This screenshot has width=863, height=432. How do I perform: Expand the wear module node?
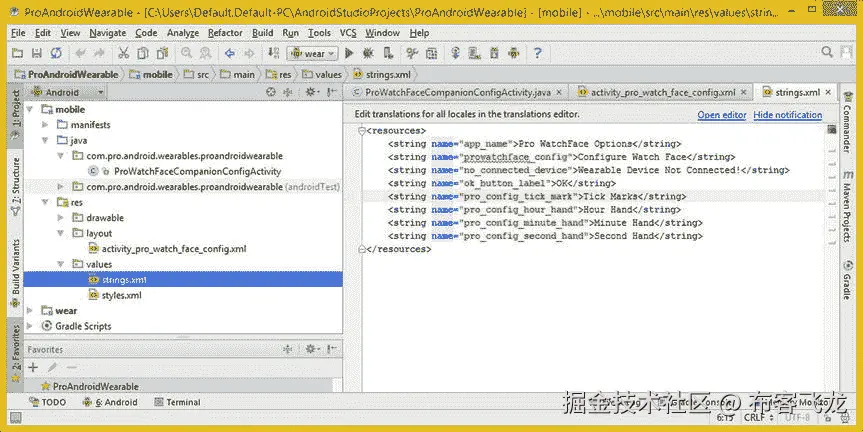point(30,311)
